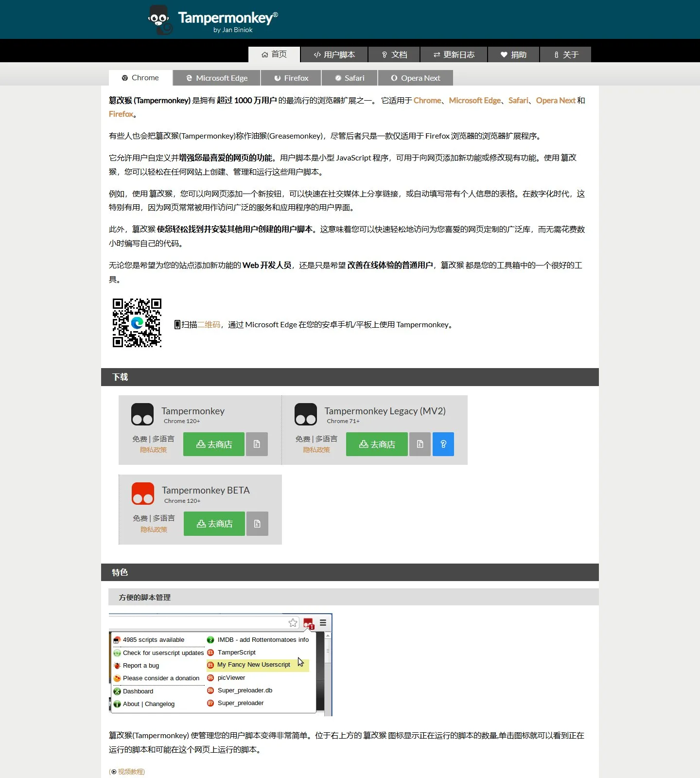700x778 pixels.
Task: Click the script management screenshot image
Action: [x=220, y=664]
